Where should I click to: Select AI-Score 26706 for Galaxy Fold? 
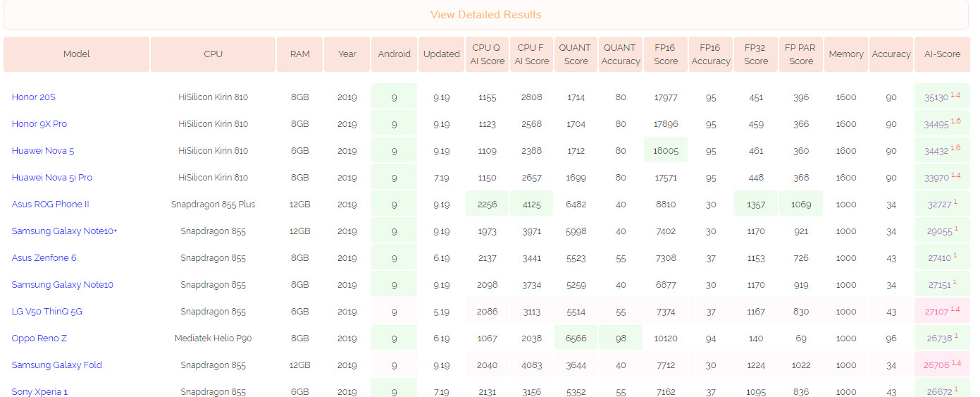pyautogui.click(x=942, y=365)
